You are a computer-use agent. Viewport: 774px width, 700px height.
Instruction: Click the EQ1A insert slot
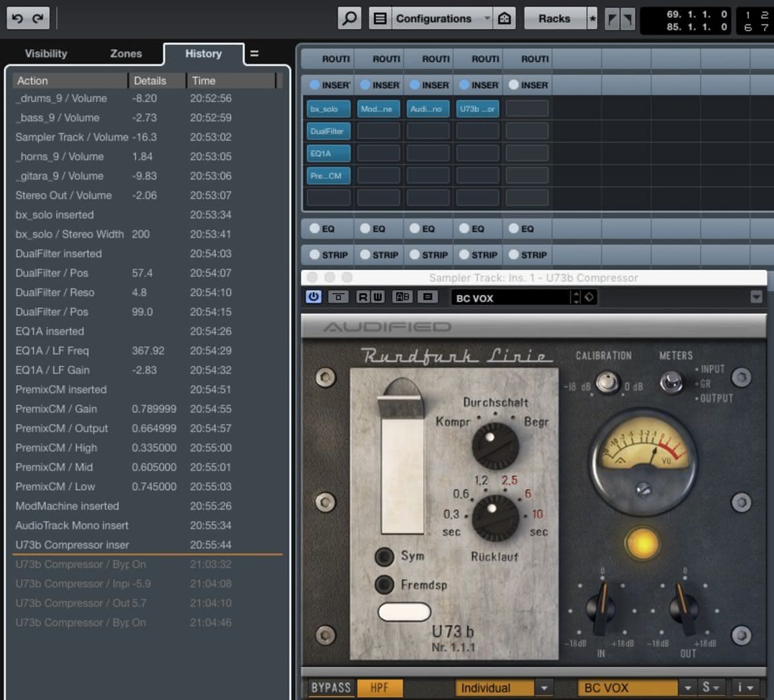click(x=328, y=153)
